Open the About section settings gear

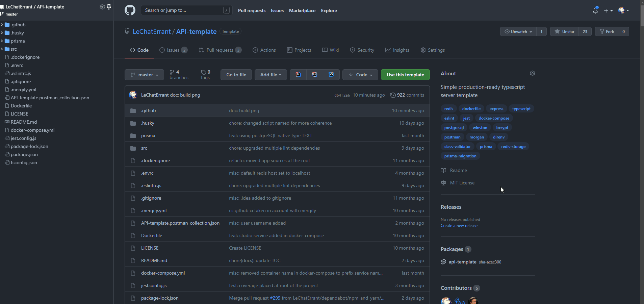pos(533,73)
